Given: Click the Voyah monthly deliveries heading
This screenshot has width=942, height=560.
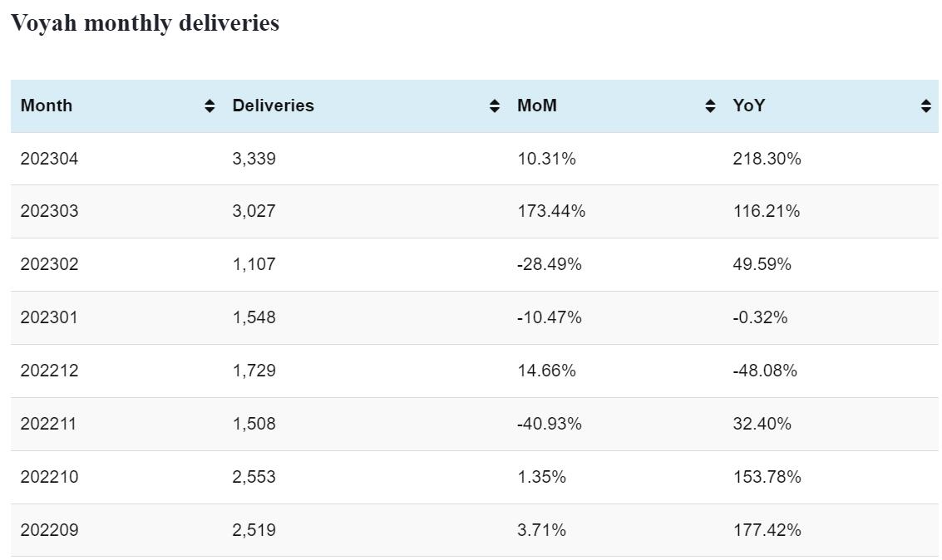Looking at the screenshot, I should [x=145, y=23].
